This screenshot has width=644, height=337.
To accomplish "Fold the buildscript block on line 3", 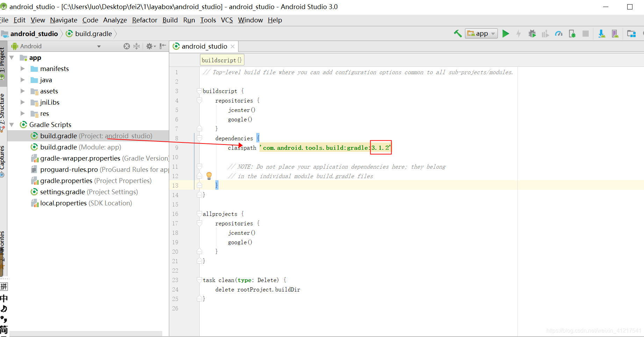I will [199, 91].
